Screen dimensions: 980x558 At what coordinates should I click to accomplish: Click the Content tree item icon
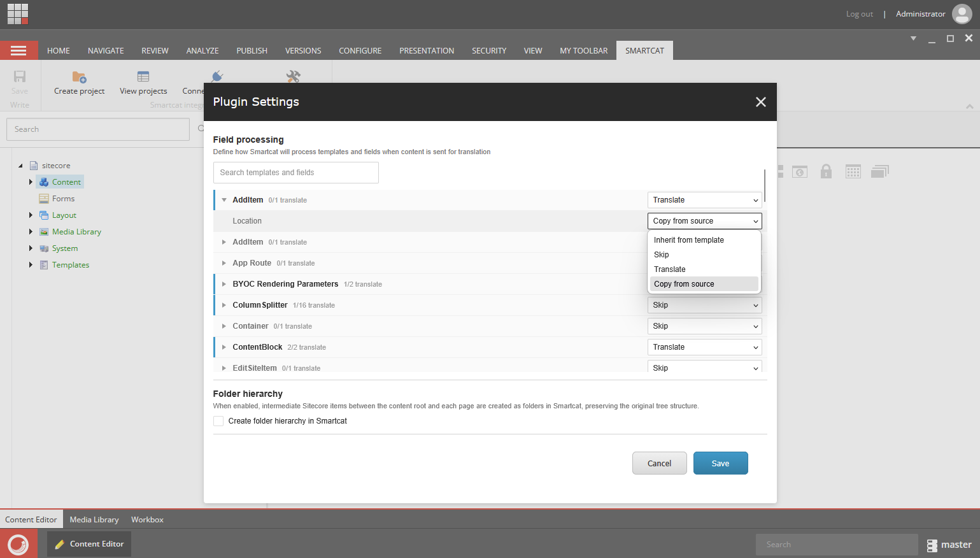44,182
